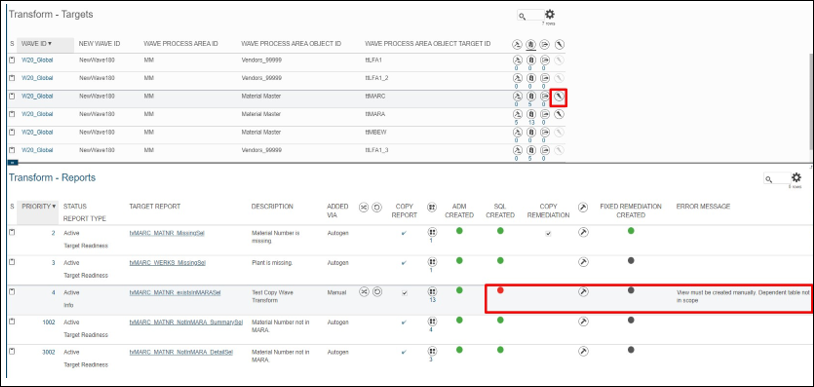Click the record icon for ttMBEW row
The image size is (814, 387).
(12, 132)
